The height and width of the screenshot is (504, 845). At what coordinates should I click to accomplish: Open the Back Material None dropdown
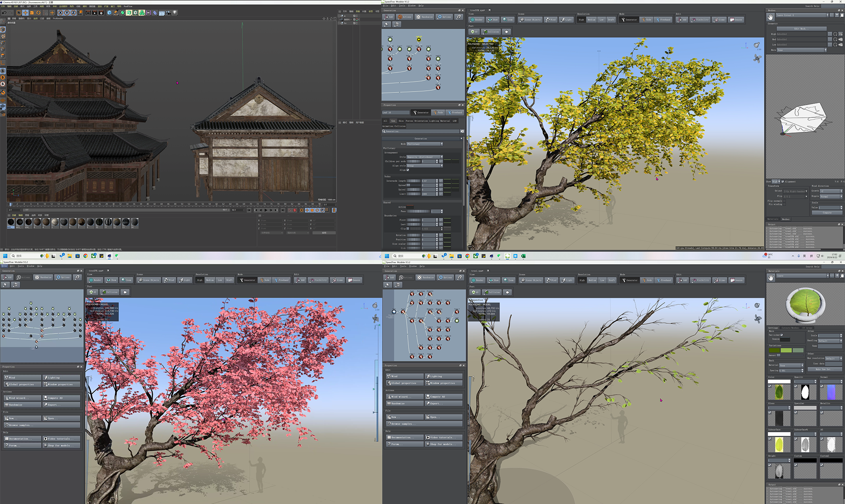pos(791,366)
